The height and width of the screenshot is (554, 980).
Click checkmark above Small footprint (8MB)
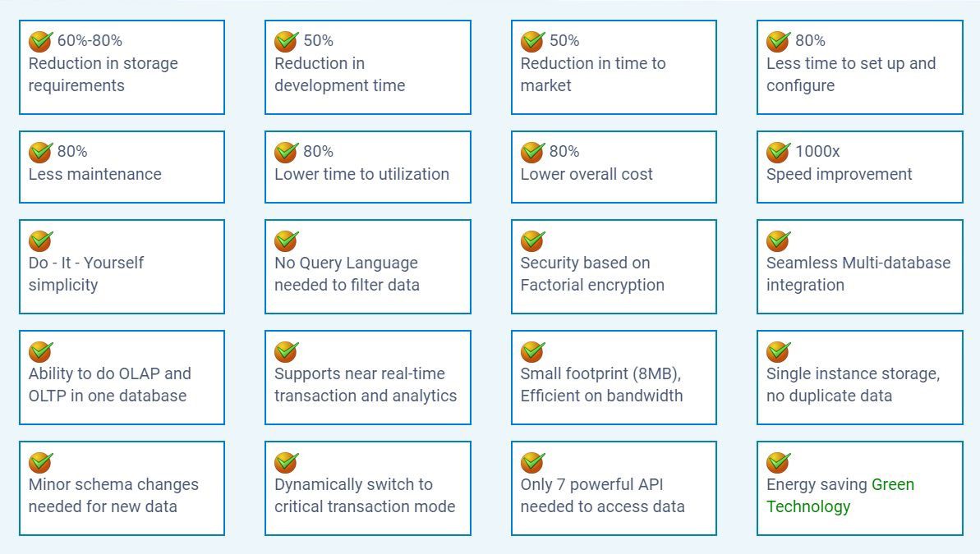[x=532, y=351]
